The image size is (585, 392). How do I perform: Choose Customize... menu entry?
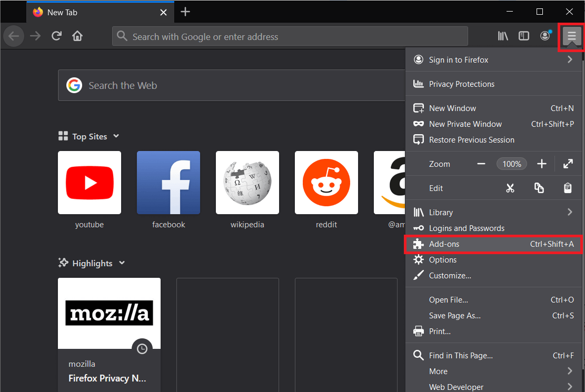pos(493,276)
